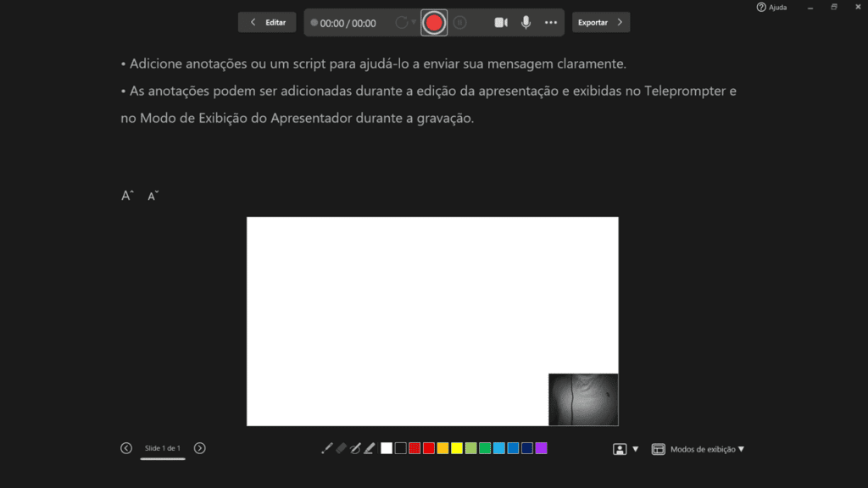Screen dimensions: 868x488
Task: Click the camera mode person icon
Action: tap(620, 449)
